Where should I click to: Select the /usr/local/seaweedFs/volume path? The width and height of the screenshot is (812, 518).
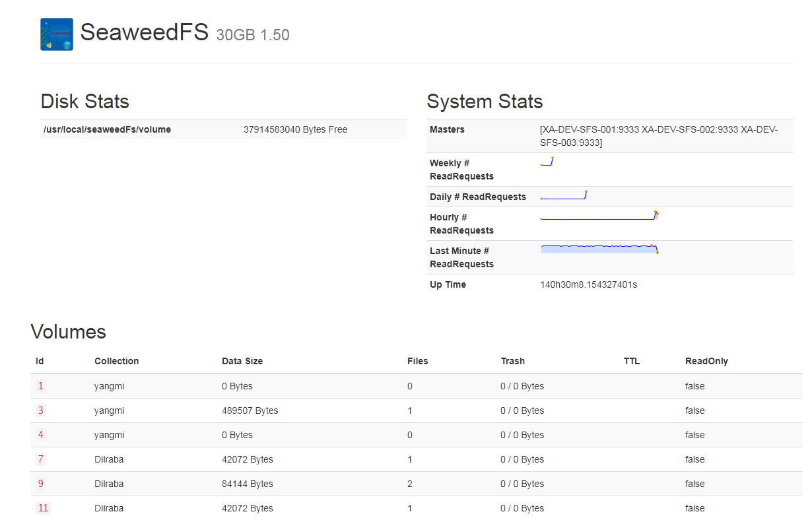pos(107,129)
